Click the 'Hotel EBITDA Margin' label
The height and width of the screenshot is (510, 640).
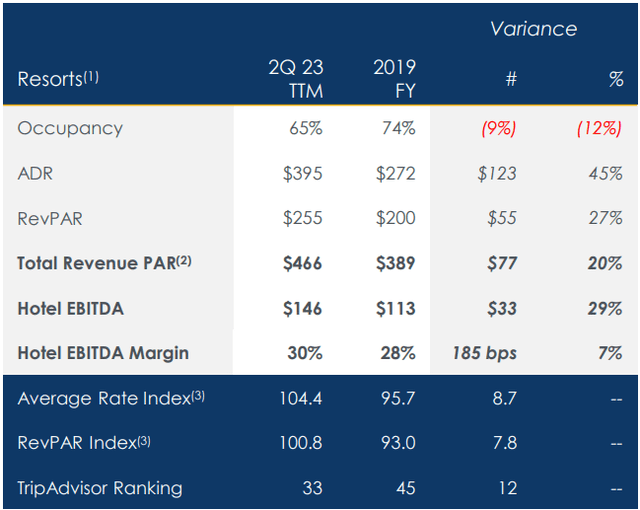tap(103, 353)
